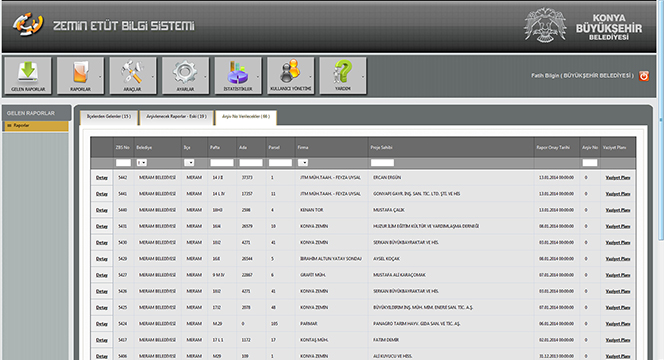
Task: Select the Arşiv No Verilecekler tab
Action: click(246, 117)
